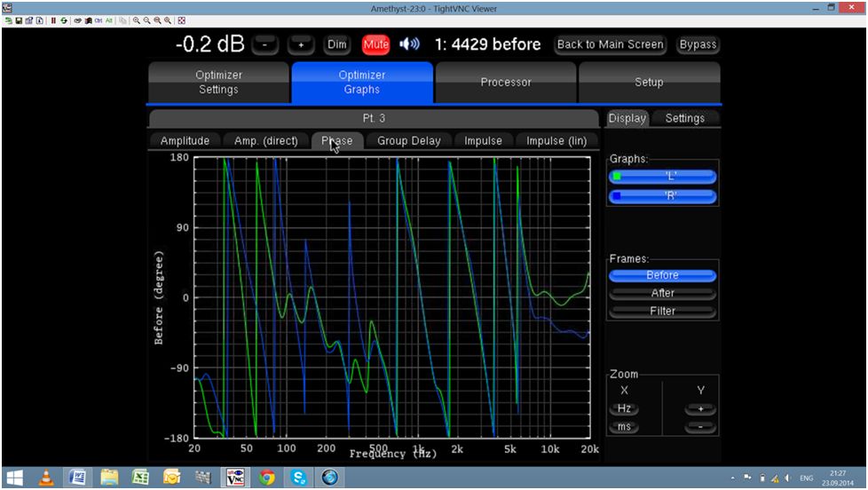This screenshot has width=868, height=490.
Task: Toggle the 'R' graph visibility
Action: [x=662, y=196]
